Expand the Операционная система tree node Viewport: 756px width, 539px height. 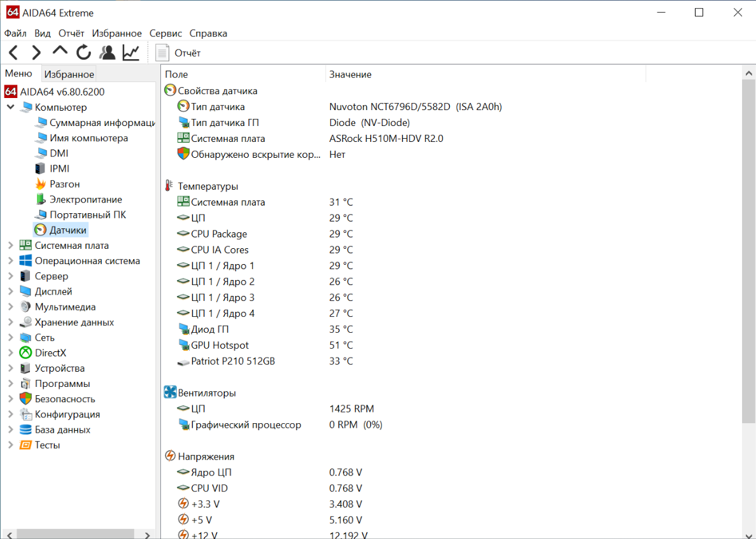point(10,261)
